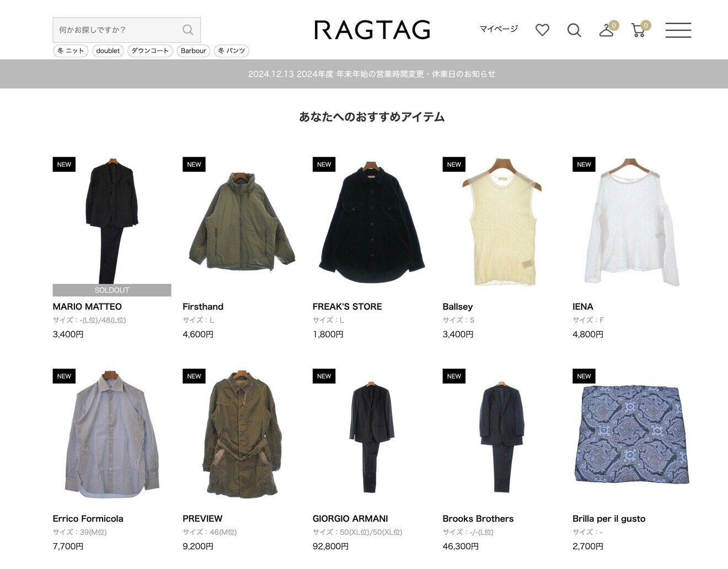Open the Brilla per il gusto paisley scarf thumbnail
The width and height of the screenshot is (728, 569).
coord(631,433)
